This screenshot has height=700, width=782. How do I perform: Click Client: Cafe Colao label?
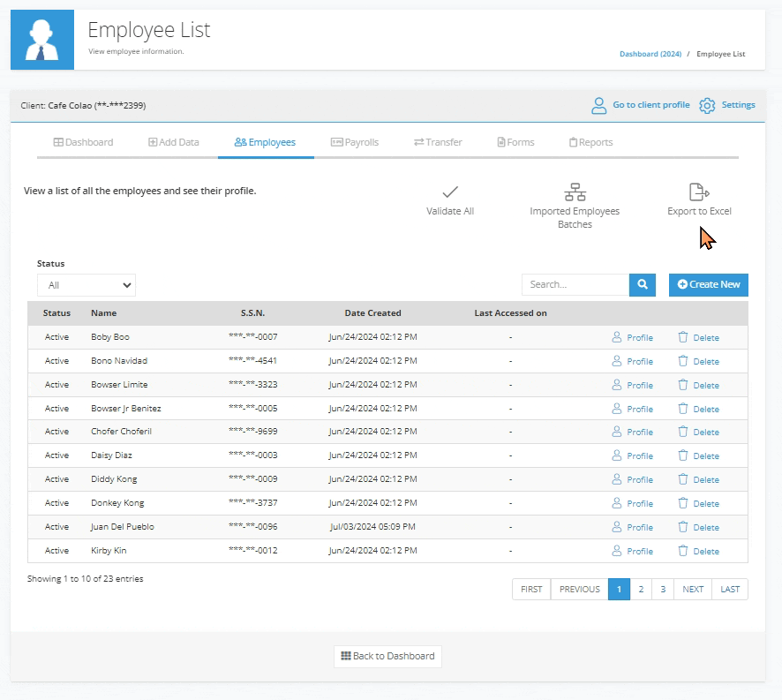point(83,106)
